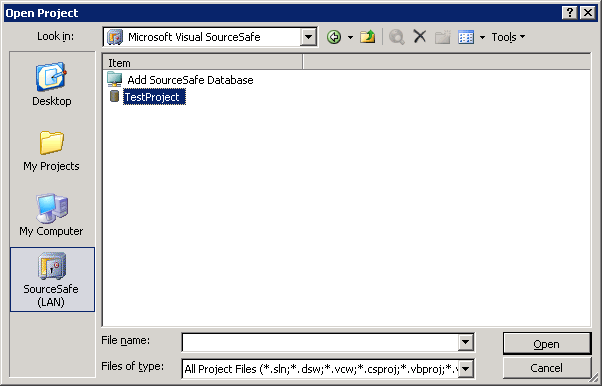Click the TestProject database cylinder icon
The image size is (602, 386).
114,96
